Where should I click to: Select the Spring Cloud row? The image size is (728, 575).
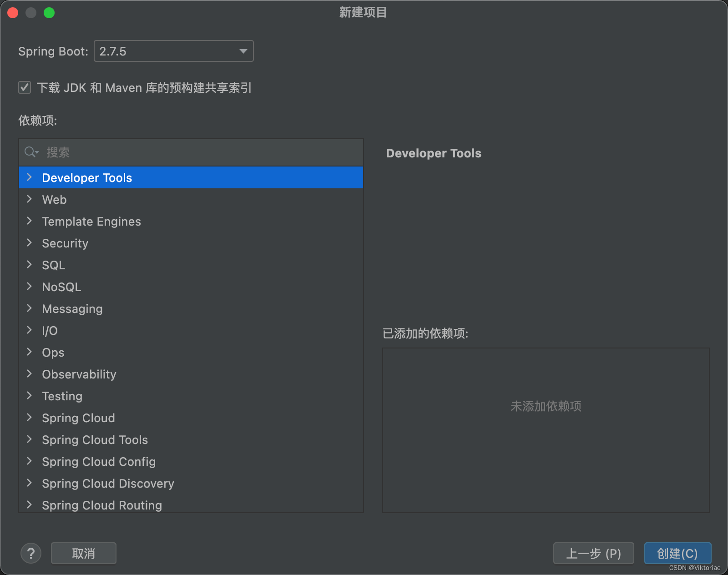191,418
